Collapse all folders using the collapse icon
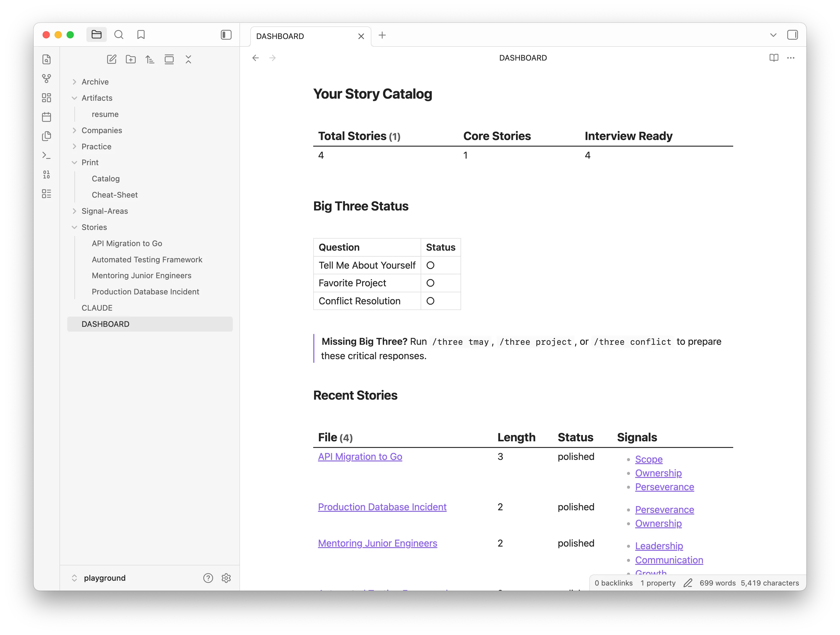Viewport: 840px width, 635px height. click(x=188, y=59)
